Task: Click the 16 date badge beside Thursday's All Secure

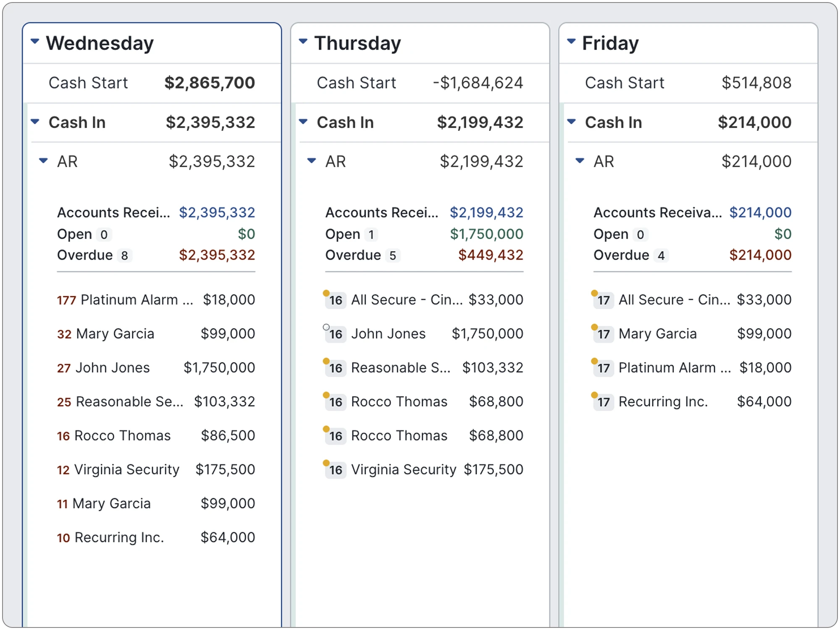Action: (x=336, y=300)
